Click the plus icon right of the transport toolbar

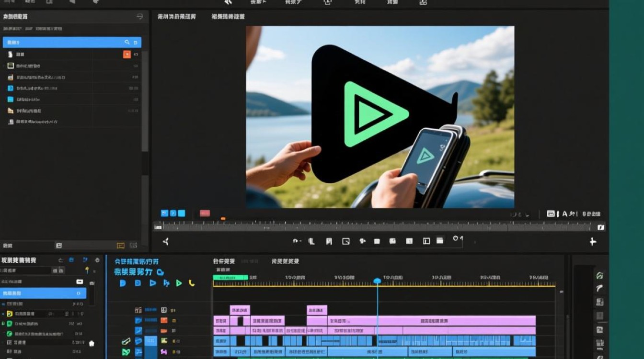(x=593, y=242)
